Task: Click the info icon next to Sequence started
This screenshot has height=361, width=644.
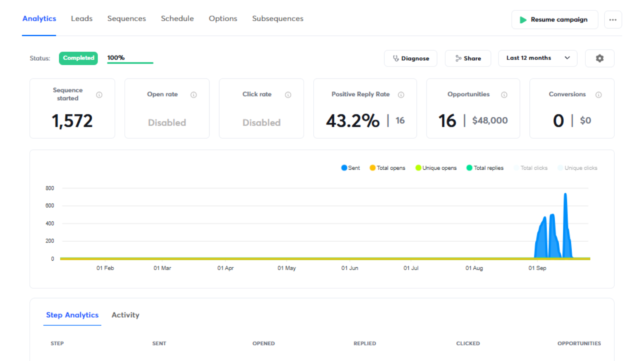Action: tap(99, 95)
